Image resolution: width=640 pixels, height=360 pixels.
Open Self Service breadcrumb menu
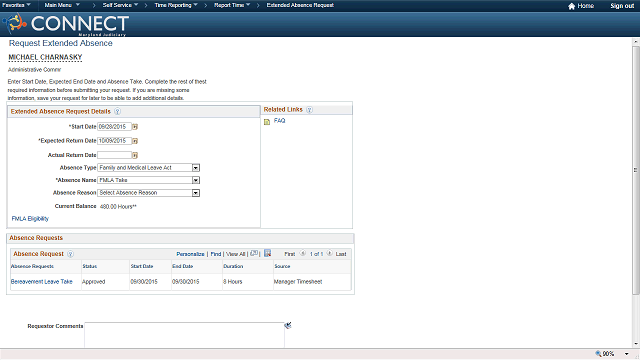tap(120, 5)
